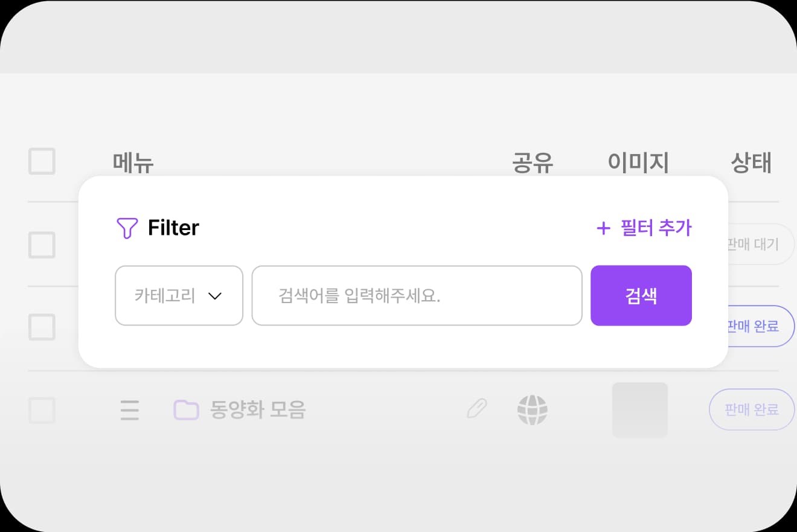
Task: Check the second row checkbox
Action: pyautogui.click(x=42, y=327)
